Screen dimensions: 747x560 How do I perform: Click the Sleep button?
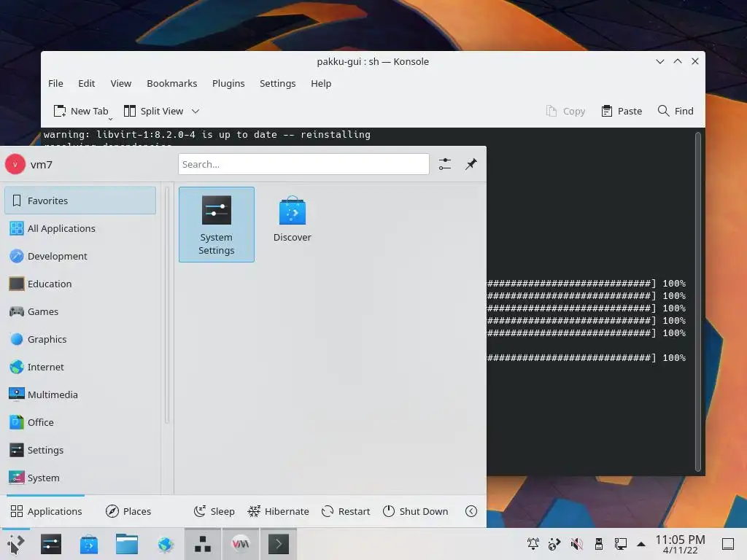pos(214,511)
